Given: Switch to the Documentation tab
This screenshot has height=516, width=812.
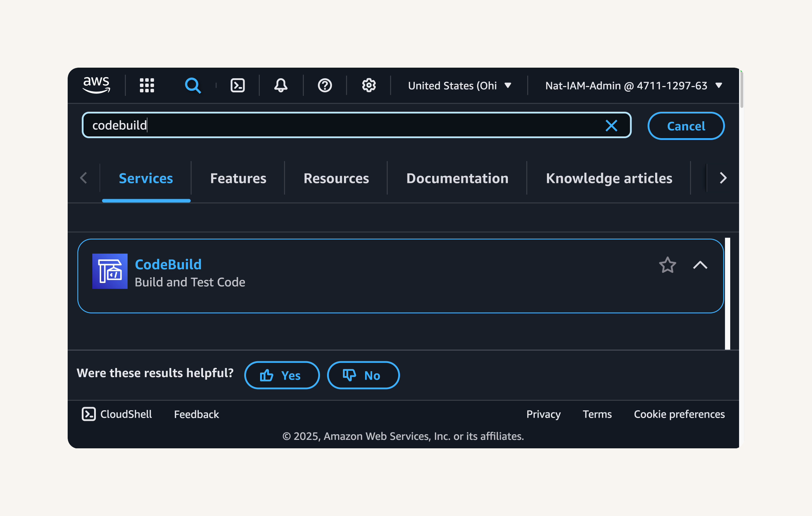Looking at the screenshot, I should click(457, 178).
